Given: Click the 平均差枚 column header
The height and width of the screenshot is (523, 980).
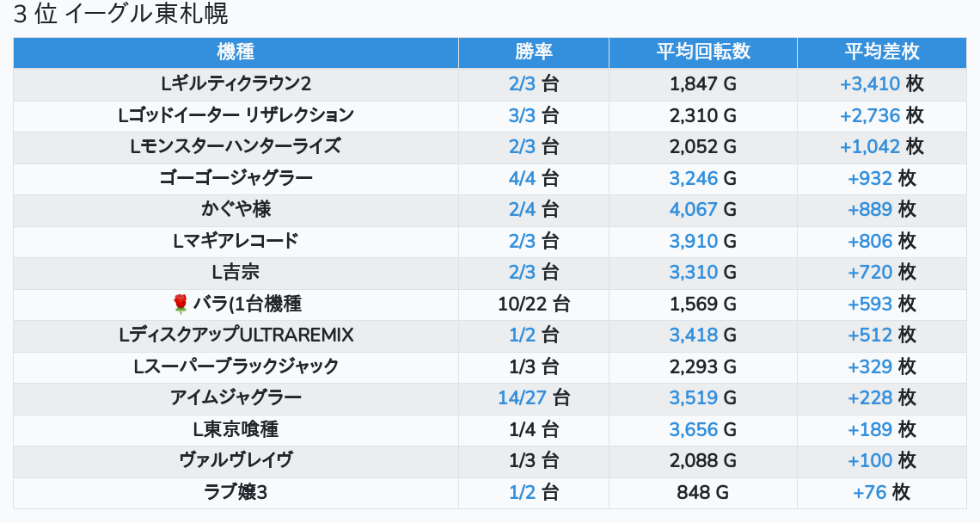Looking at the screenshot, I should [881, 52].
